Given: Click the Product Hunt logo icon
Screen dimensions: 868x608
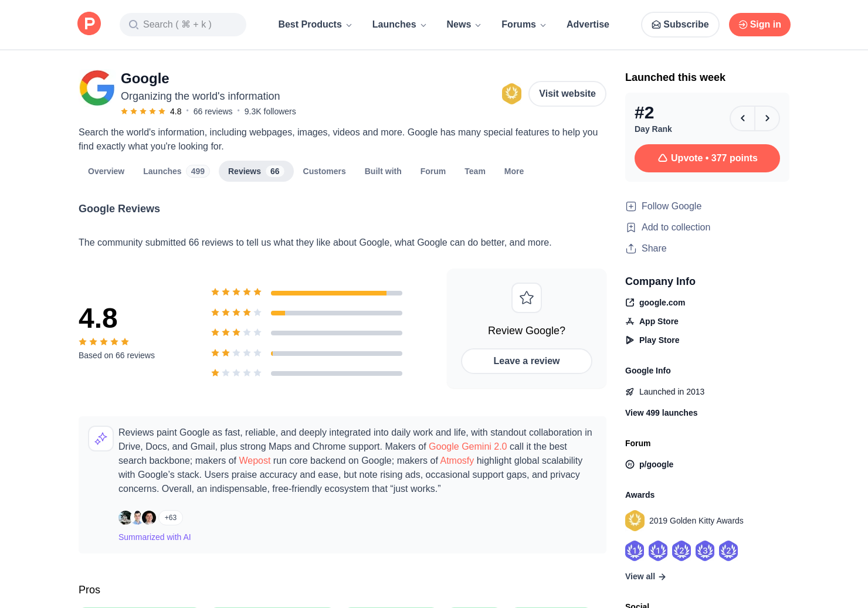Looking at the screenshot, I should click(x=89, y=24).
